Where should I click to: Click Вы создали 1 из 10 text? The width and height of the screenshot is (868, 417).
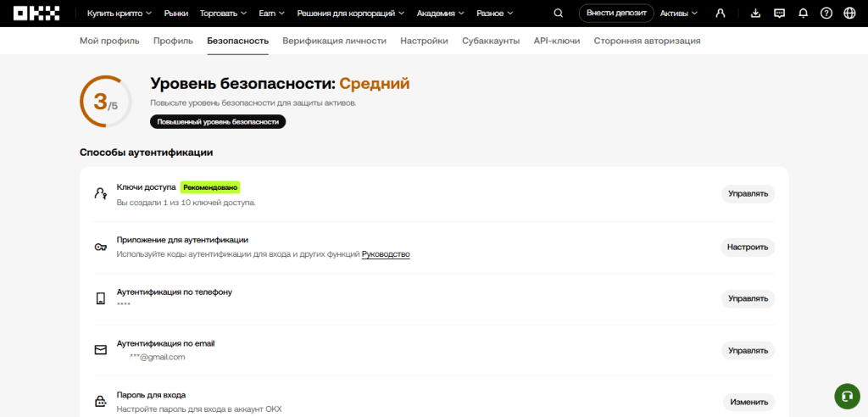point(186,203)
